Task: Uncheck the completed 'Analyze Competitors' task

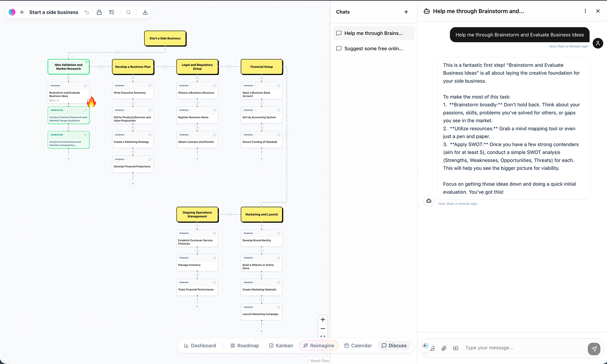Action: (85, 134)
